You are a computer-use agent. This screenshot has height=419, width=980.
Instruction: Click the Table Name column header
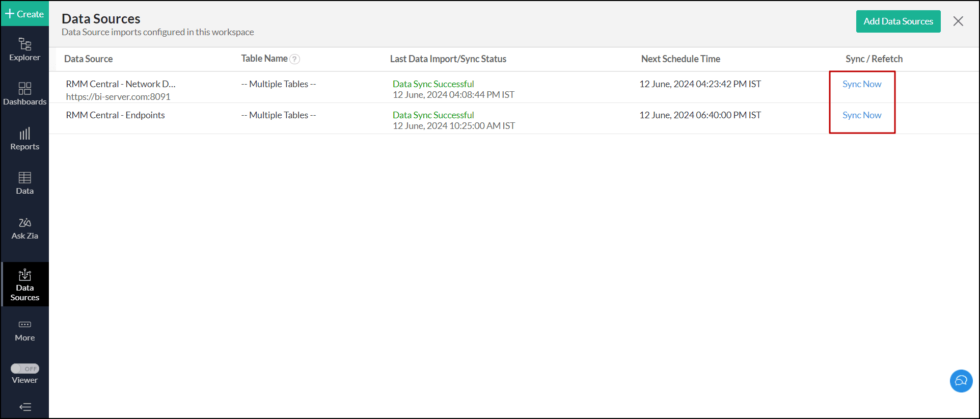click(x=264, y=59)
